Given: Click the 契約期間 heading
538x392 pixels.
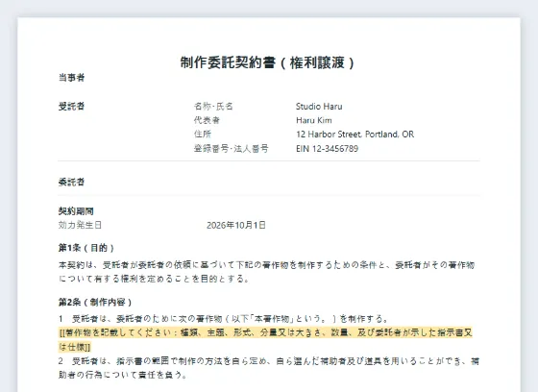Looking at the screenshot, I should [76, 211].
